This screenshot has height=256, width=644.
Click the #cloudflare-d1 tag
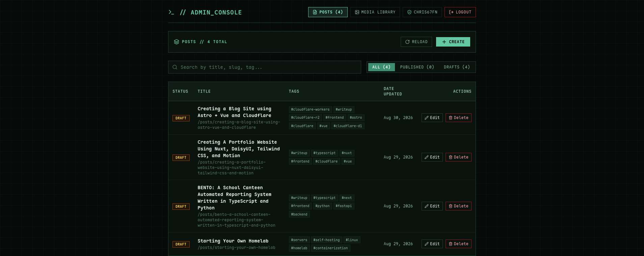(x=348, y=126)
